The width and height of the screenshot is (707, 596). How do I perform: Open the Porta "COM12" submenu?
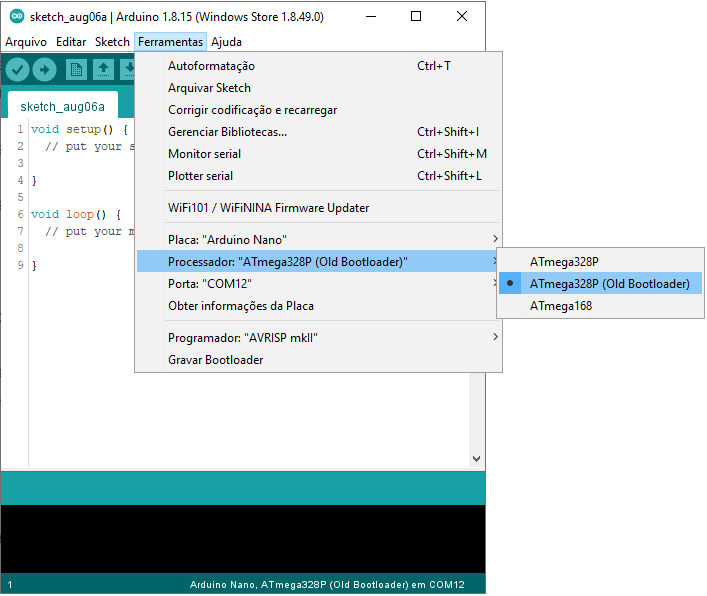pos(319,284)
